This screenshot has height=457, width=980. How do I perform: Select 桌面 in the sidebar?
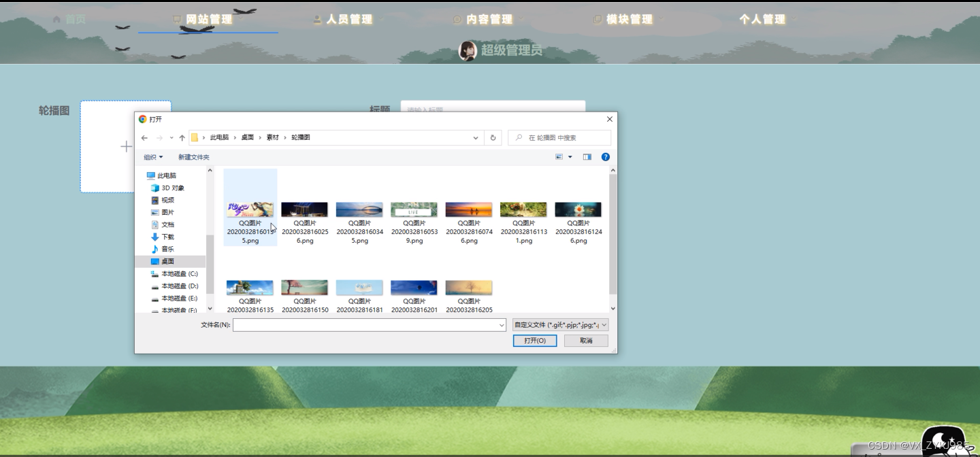coord(170,261)
